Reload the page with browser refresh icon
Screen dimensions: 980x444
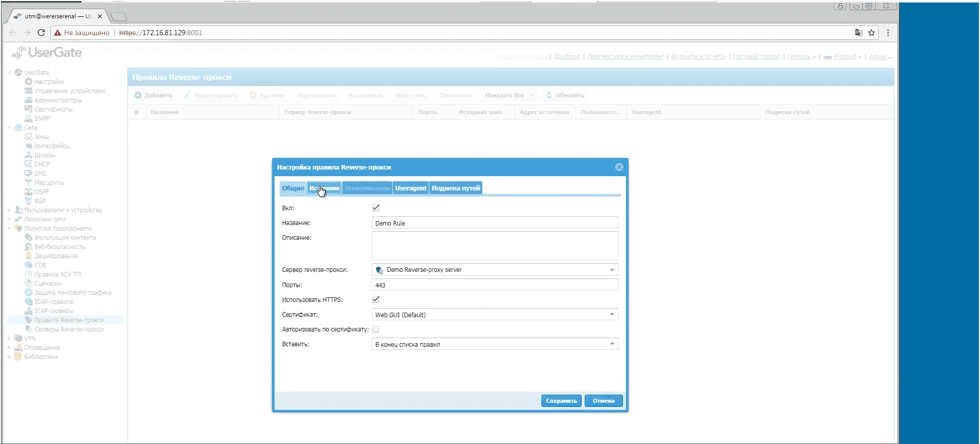click(x=41, y=33)
